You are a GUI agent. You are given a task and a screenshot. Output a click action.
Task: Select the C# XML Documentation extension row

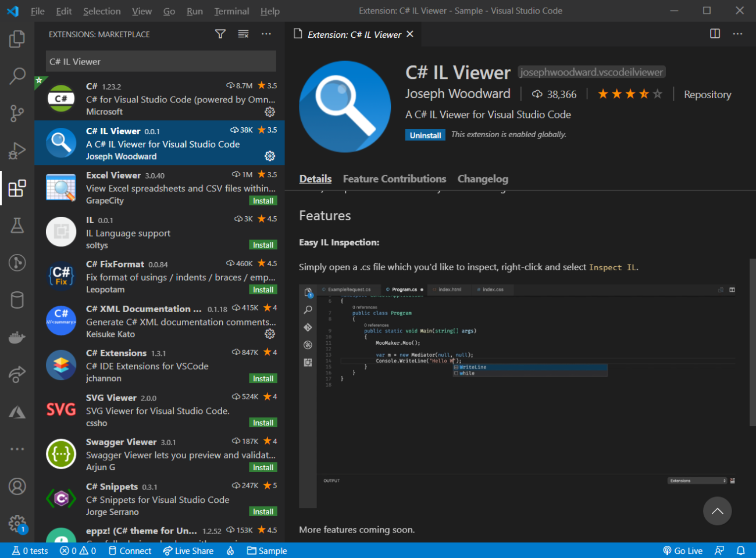pyautogui.click(x=159, y=321)
